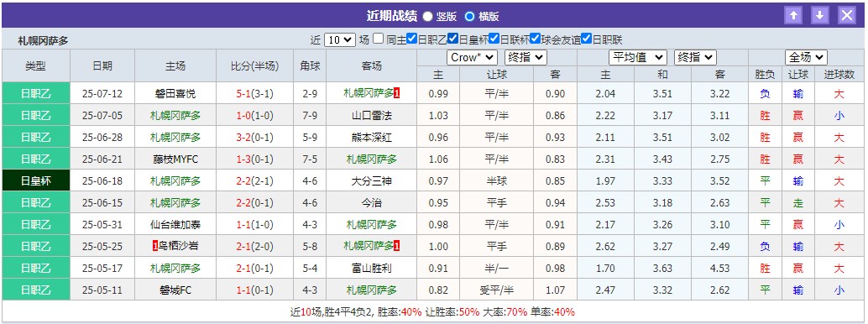Click the 类型 column header
868x324 pixels.
tap(36, 66)
